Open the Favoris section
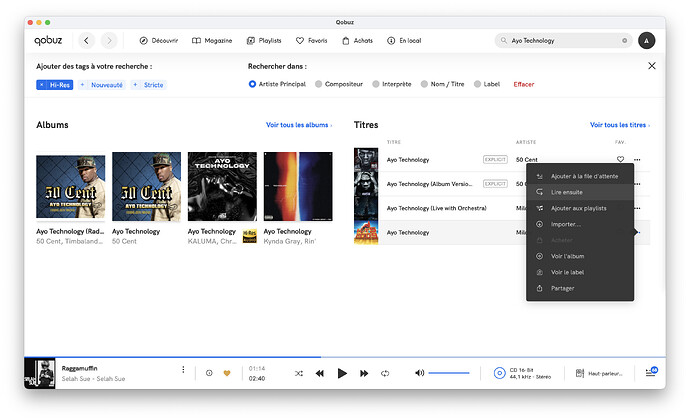Screen dimensions: 690x420 pyautogui.click(x=312, y=41)
